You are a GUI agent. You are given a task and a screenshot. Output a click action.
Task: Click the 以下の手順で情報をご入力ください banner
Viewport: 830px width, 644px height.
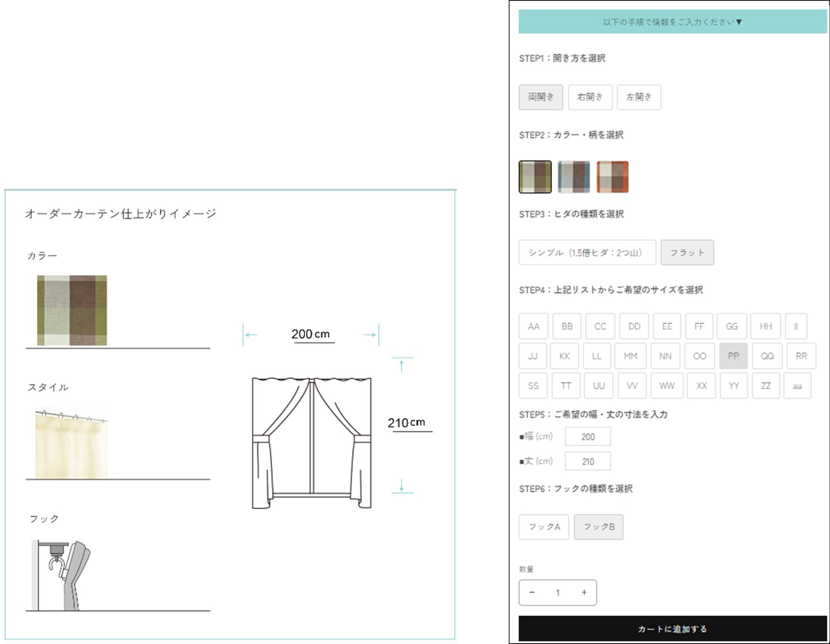point(672,21)
